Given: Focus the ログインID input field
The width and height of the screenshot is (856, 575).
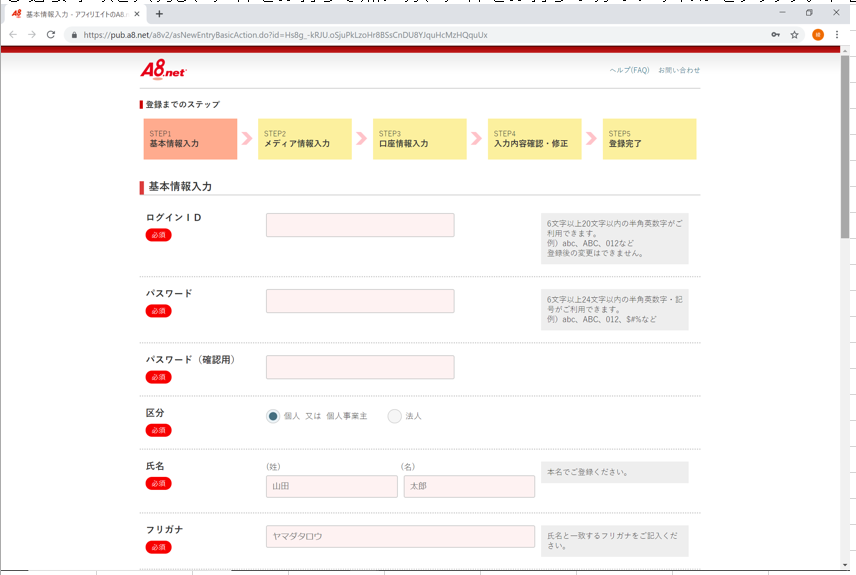Looking at the screenshot, I should click(x=360, y=225).
